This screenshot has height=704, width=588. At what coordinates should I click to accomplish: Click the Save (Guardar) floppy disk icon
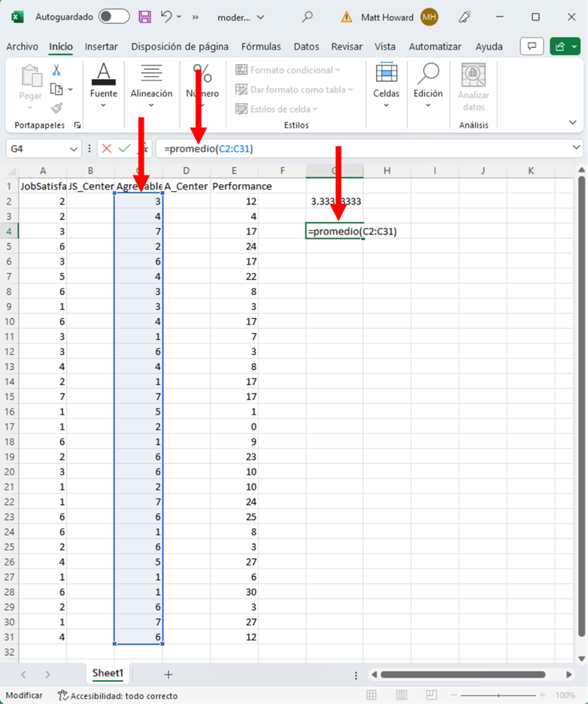click(144, 17)
